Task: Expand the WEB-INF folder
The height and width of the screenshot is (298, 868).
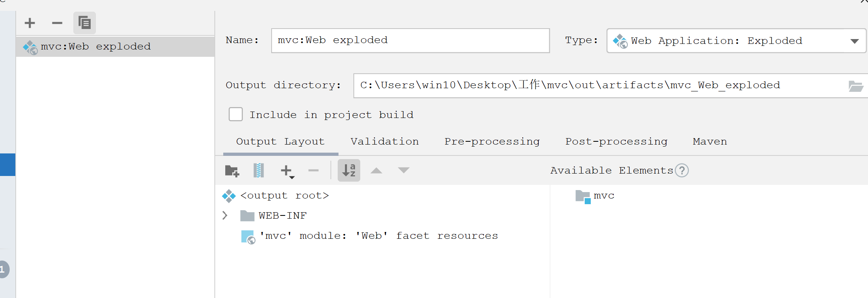Action: [225, 215]
